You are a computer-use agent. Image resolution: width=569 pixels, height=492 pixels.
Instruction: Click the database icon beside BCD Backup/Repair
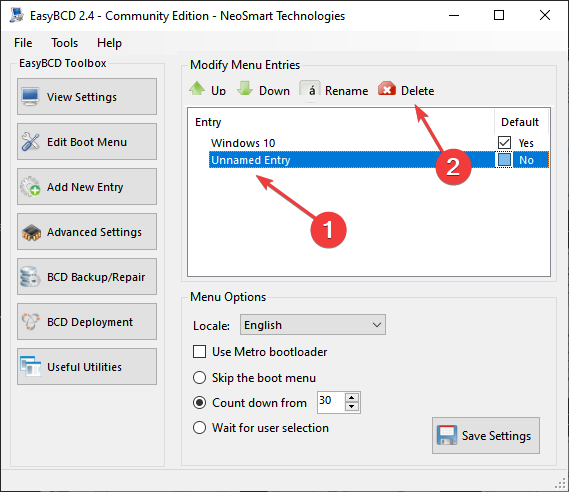(x=30, y=277)
